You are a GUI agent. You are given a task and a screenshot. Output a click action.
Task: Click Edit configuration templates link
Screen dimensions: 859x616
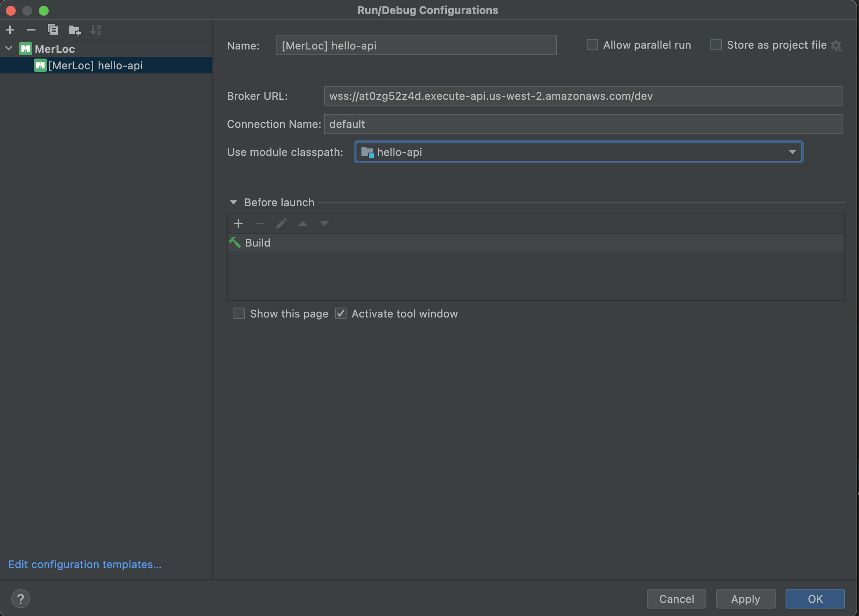click(85, 564)
